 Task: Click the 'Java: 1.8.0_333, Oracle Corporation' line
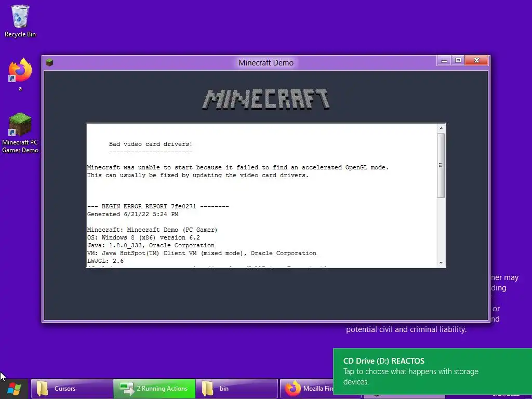click(151, 245)
